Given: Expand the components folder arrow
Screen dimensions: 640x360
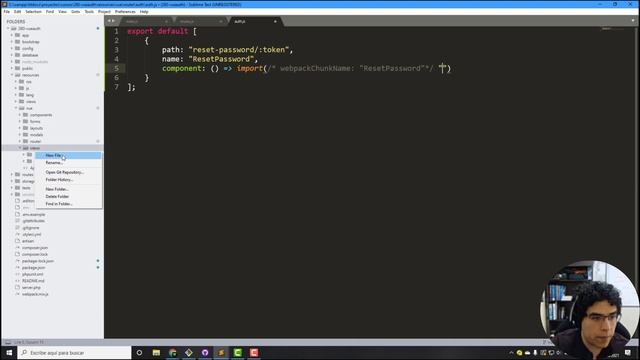Looking at the screenshot, I should point(20,115).
